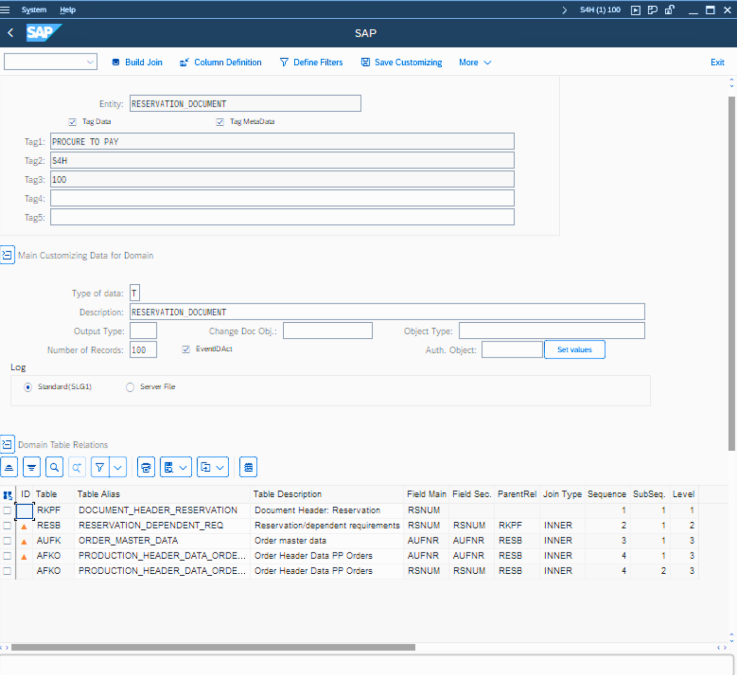The width and height of the screenshot is (737, 700).
Task: Click the SAP back arrow icon
Action: point(11,33)
